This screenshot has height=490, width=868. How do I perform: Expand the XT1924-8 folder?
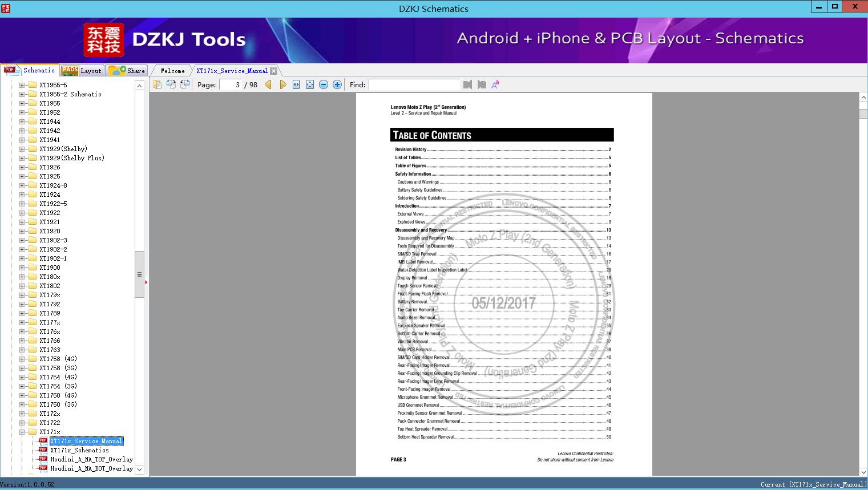tap(22, 185)
